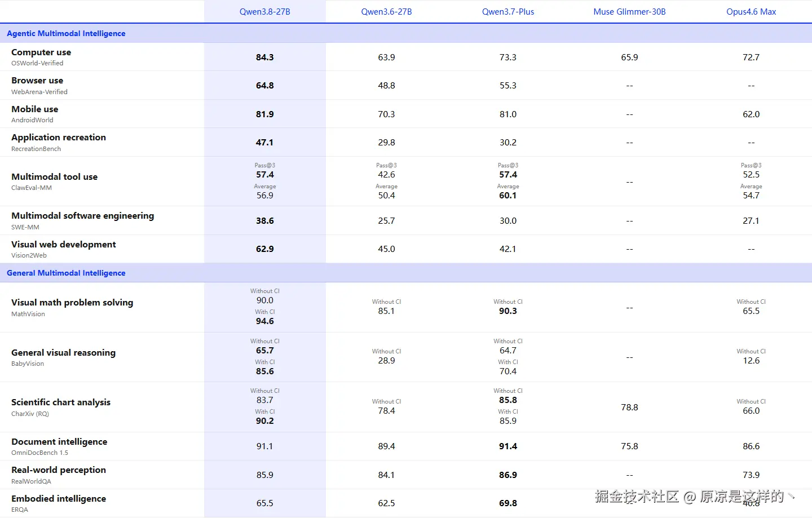
Task: Click the 75.8 Document intelligence score
Action: point(629,446)
